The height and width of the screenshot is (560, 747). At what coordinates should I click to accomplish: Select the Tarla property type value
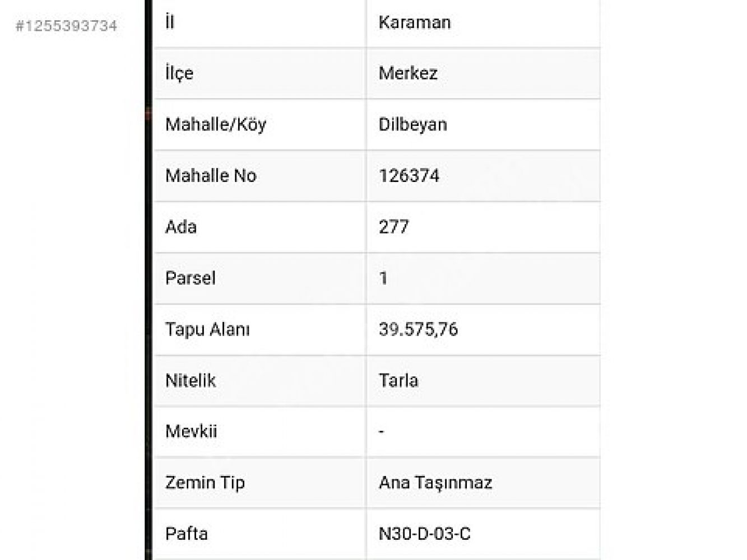(x=398, y=381)
